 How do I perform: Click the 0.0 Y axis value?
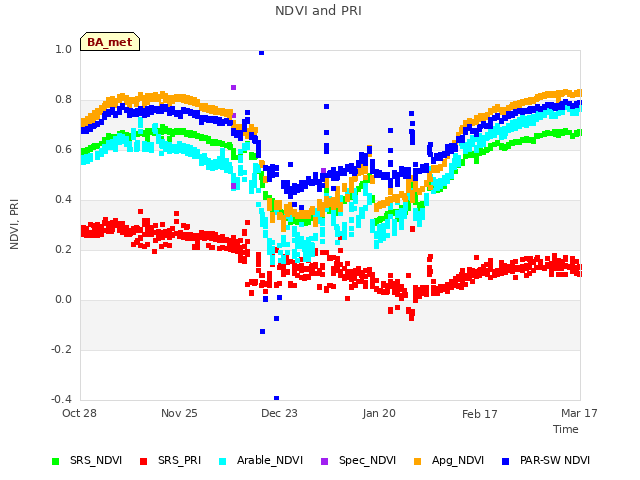click(63, 300)
